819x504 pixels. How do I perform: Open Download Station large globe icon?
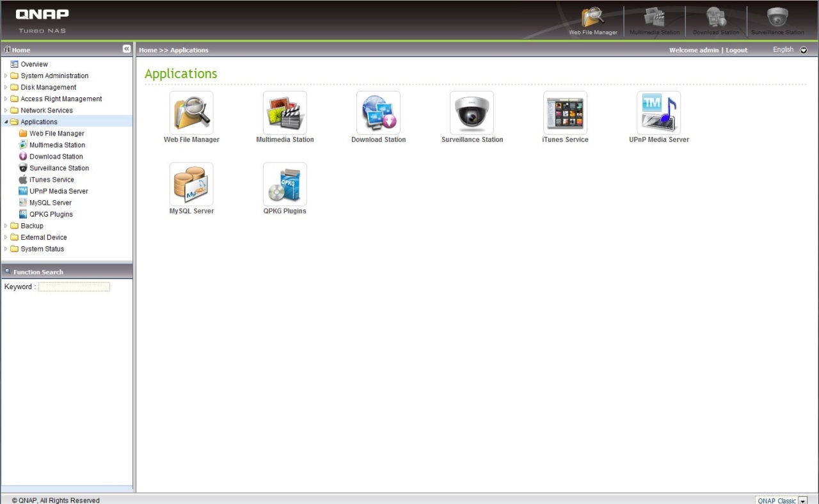(x=378, y=113)
